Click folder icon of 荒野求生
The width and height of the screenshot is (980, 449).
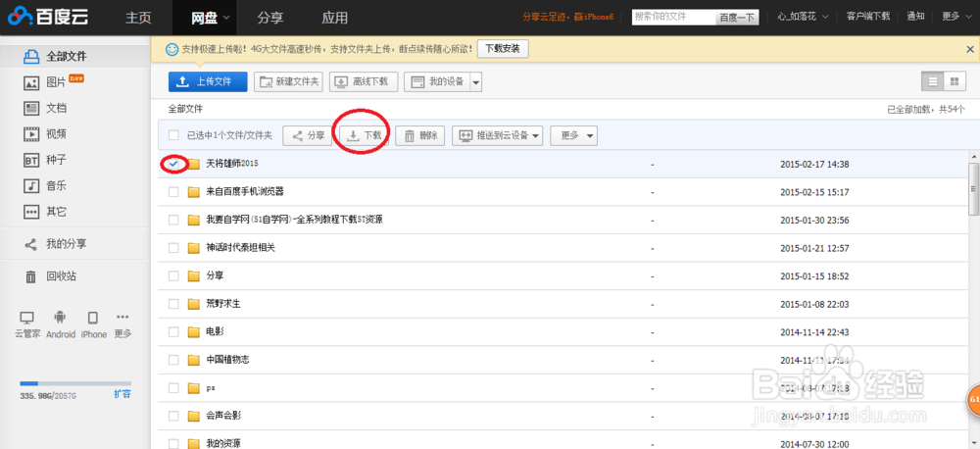pos(194,304)
